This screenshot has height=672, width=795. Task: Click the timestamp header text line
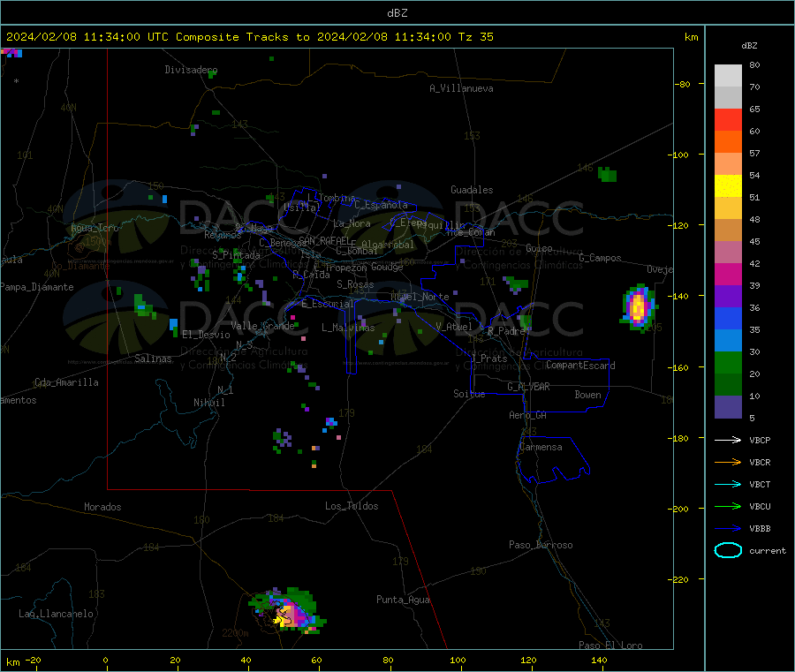[249, 37]
